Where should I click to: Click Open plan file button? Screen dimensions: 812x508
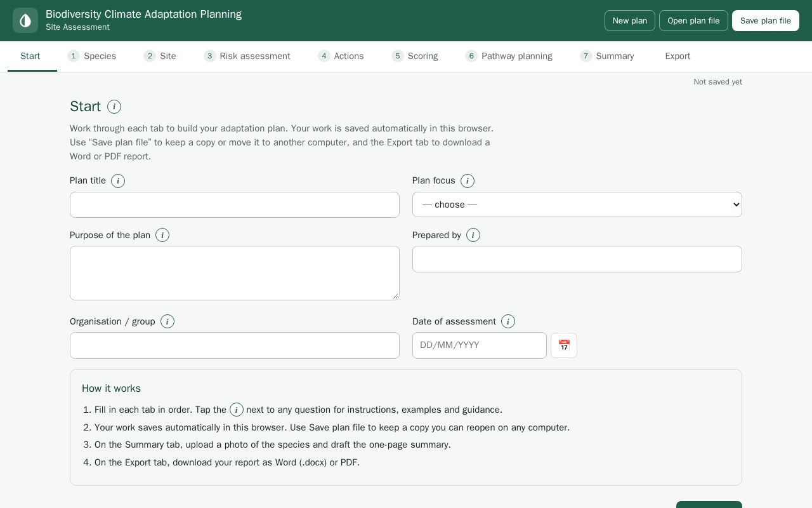pyautogui.click(x=693, y=20)
